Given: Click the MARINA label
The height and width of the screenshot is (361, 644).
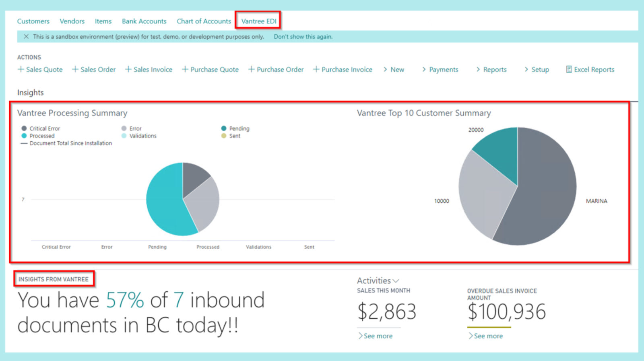Looking at the screenshot, I should coord(597,201).
